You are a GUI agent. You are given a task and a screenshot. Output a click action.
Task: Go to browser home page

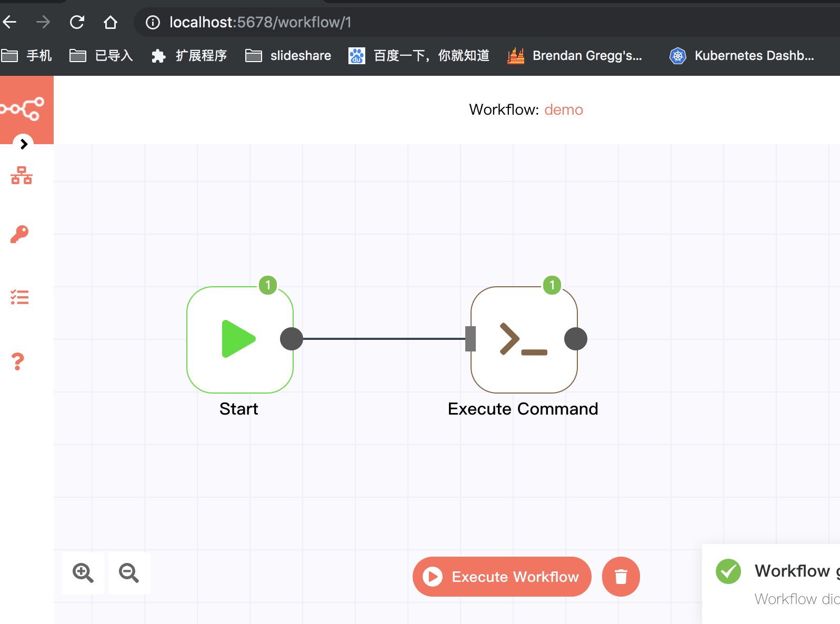(111, 22)
